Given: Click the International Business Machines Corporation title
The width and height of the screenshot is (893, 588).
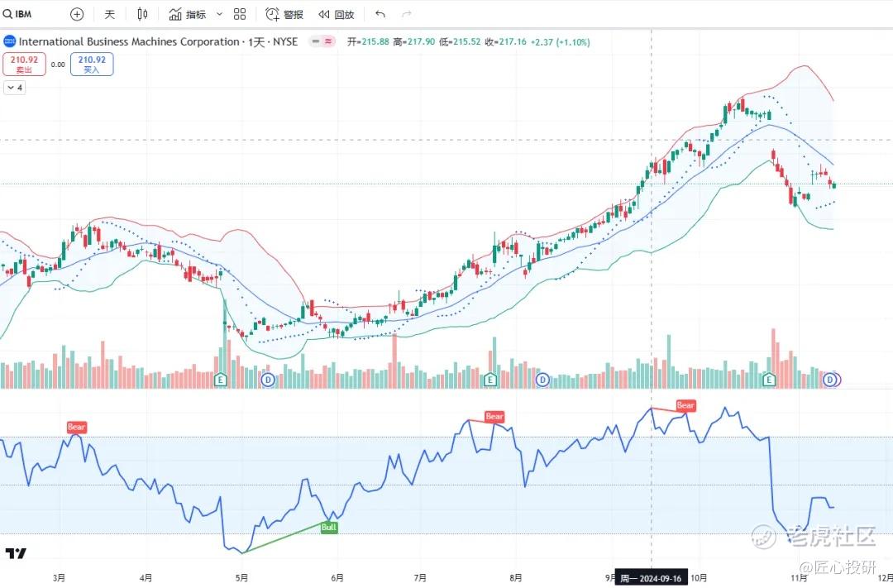Looking at the screenshot, I should tap(129, 41).
